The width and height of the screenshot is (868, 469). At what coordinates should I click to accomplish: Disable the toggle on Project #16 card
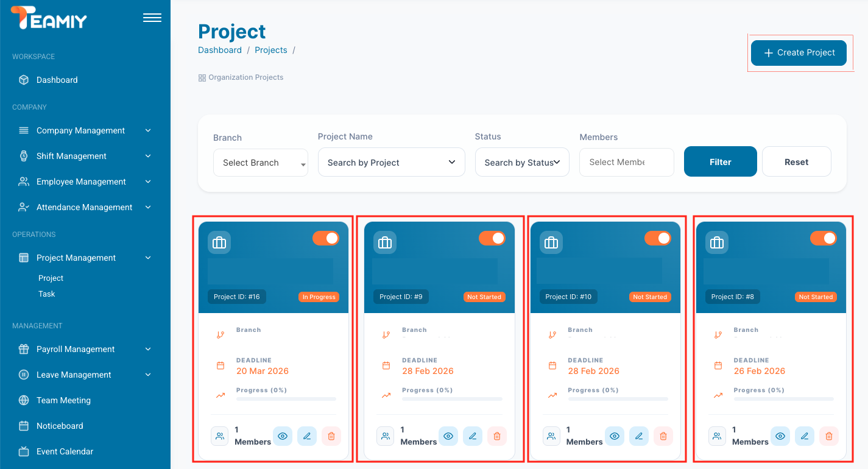(326, 238)
